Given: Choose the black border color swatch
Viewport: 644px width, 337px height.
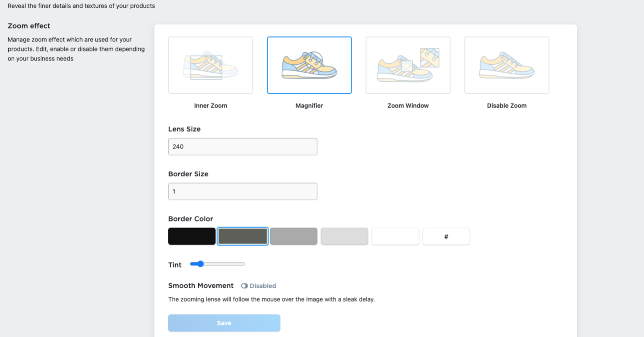Looking at the screenshot, I should point(192,236).
